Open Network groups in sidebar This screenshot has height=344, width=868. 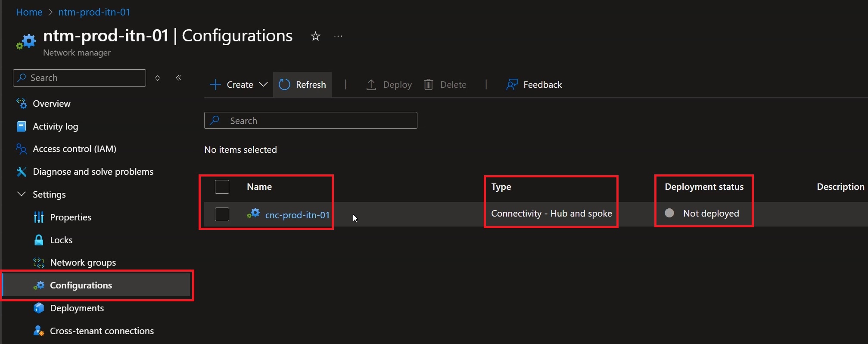point(83,262)
